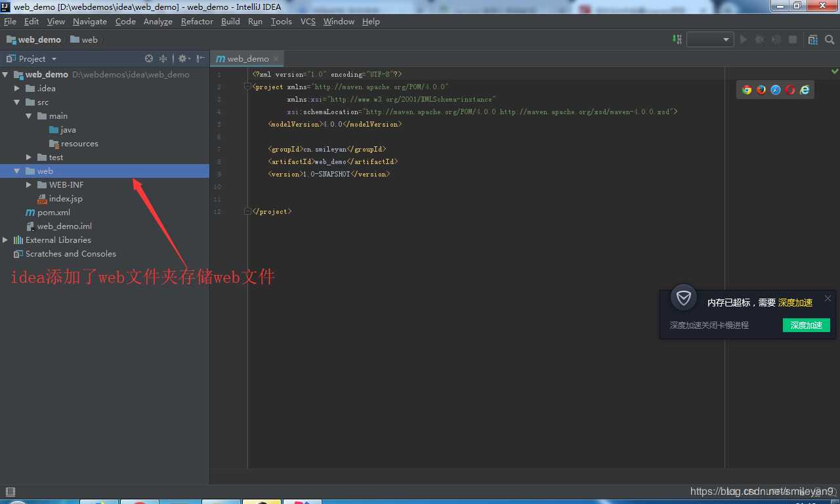Collapse the src folder arrow

click(17, 102)
